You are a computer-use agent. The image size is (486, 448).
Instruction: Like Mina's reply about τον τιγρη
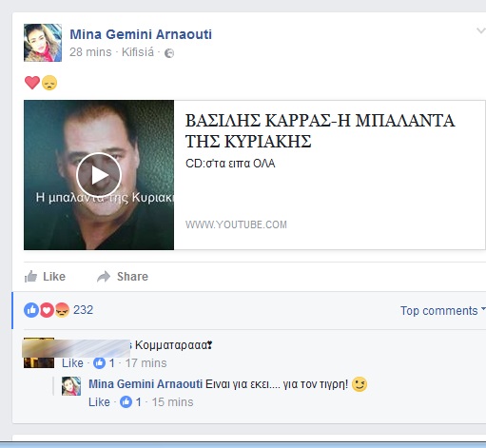(99, 402)
